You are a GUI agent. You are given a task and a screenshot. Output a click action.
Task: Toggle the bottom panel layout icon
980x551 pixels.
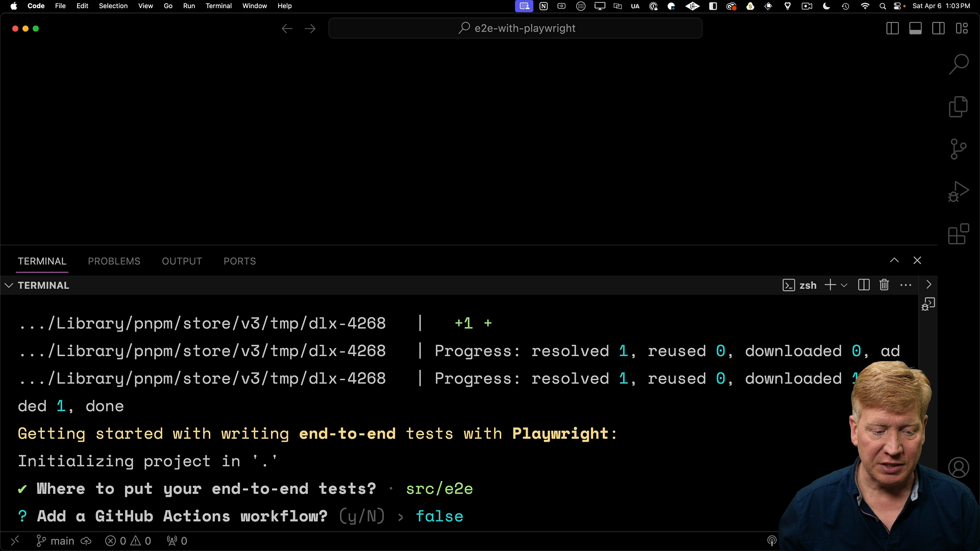(915, 29)
